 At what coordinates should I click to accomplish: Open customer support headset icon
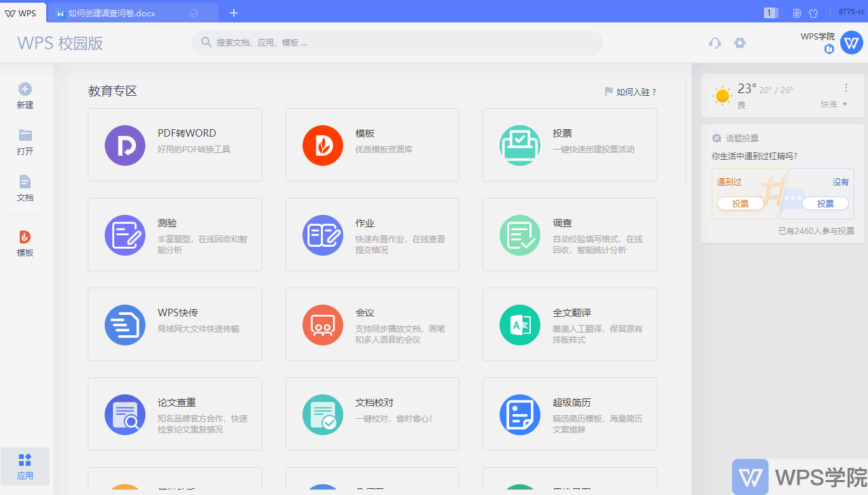point(714,43)
